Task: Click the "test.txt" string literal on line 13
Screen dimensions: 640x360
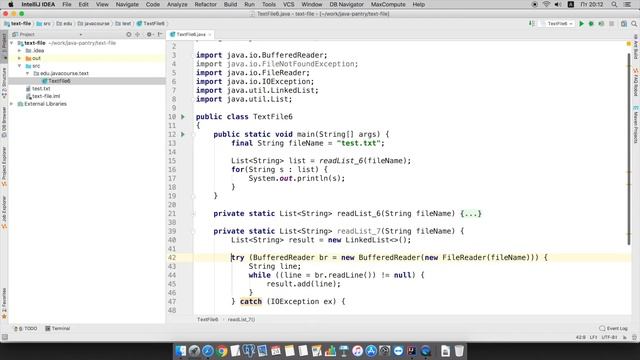Action: [x=358, y=143]
